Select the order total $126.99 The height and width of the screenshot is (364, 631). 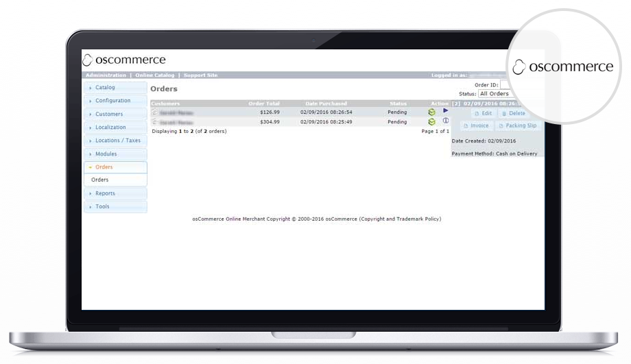coord(270,112)
